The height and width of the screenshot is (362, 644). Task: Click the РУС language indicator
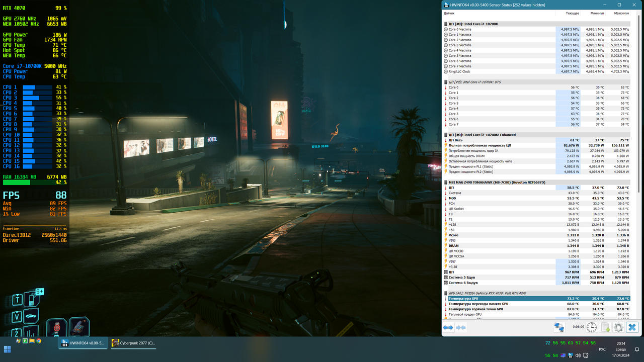click(602, 349)
